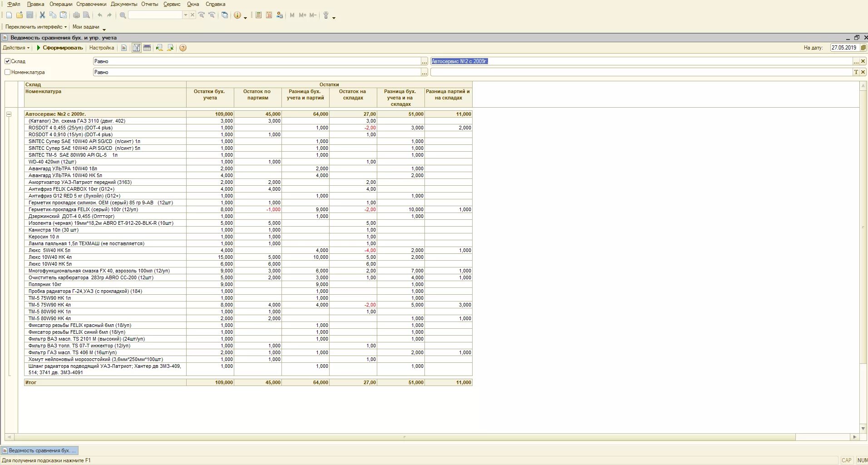Open the Склад comparison type selector button
The image size is (868, 465).
424,61
